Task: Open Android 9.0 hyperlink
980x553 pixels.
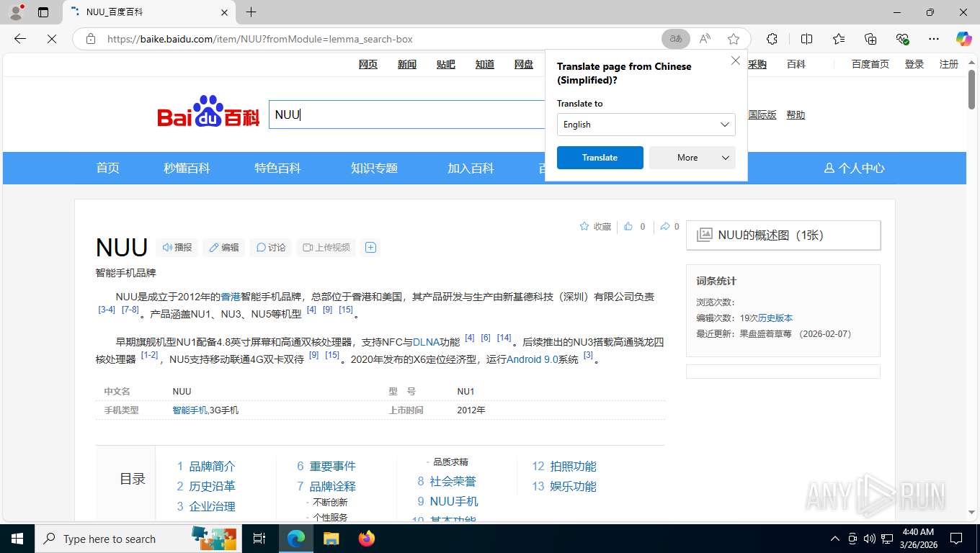Action: (532, 359)
